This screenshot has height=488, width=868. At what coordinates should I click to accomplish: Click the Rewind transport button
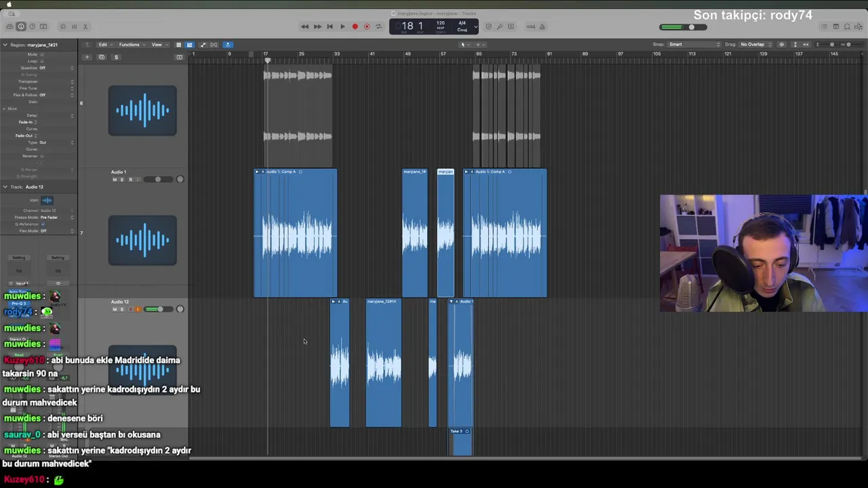click(x=304, y=26)
